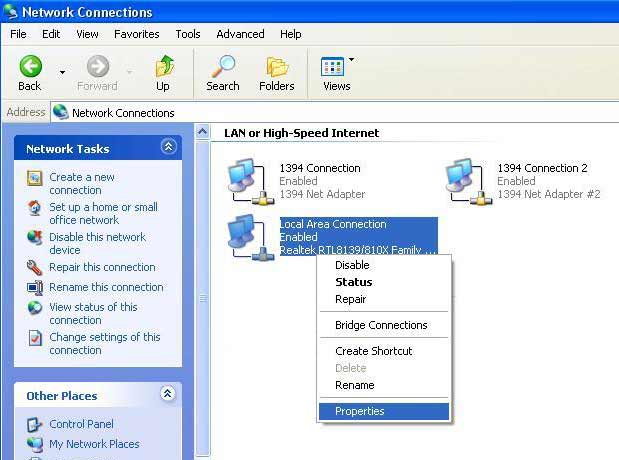This screenshot has width=619, height=460.
Task: Choose Repair in the context menu
Action: [385, 299]
